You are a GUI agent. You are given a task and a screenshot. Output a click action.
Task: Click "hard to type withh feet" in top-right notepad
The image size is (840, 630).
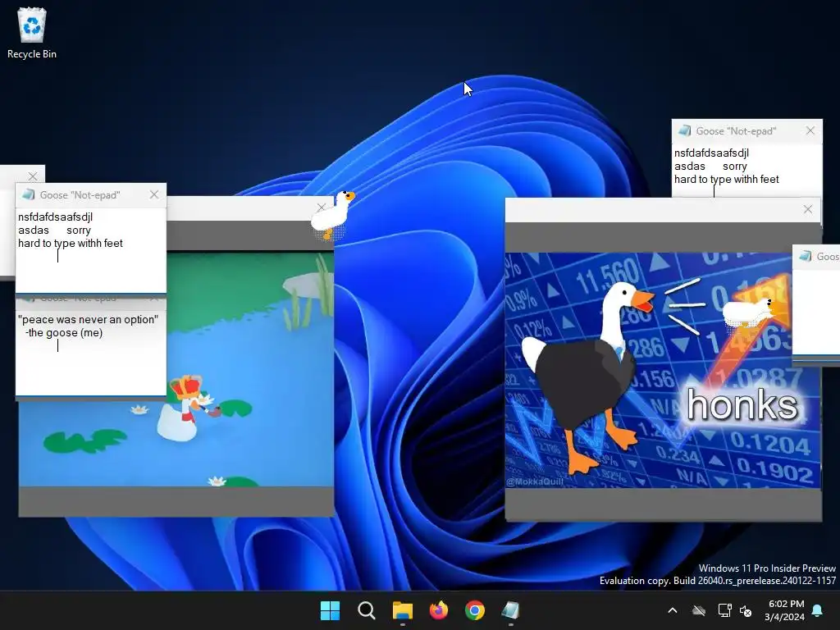pos(727,180)
